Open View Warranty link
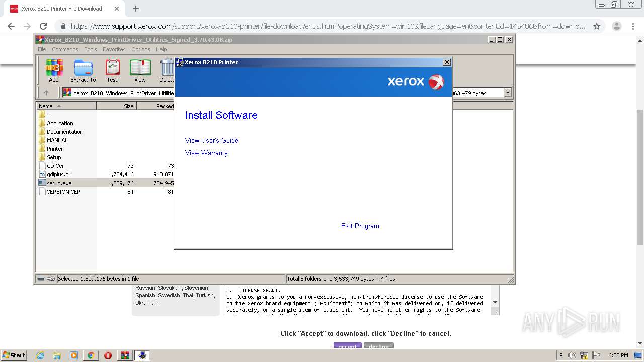 [206, 153]
